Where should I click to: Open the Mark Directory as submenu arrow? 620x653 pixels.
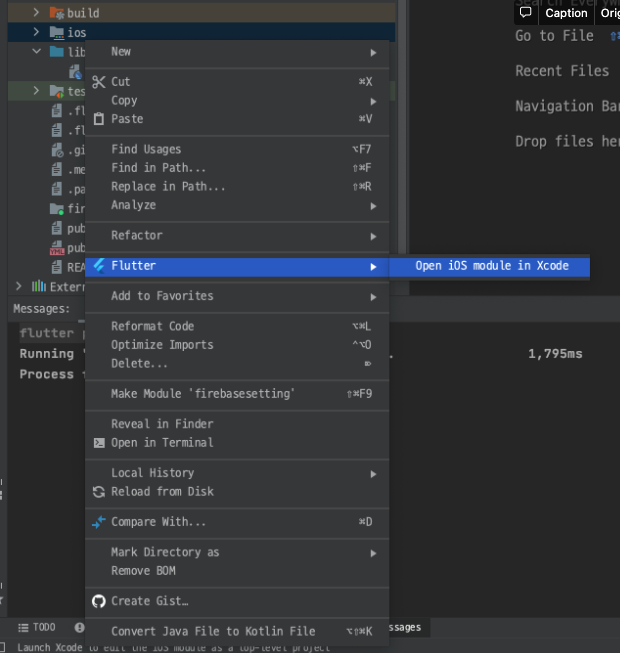(373, 553)
